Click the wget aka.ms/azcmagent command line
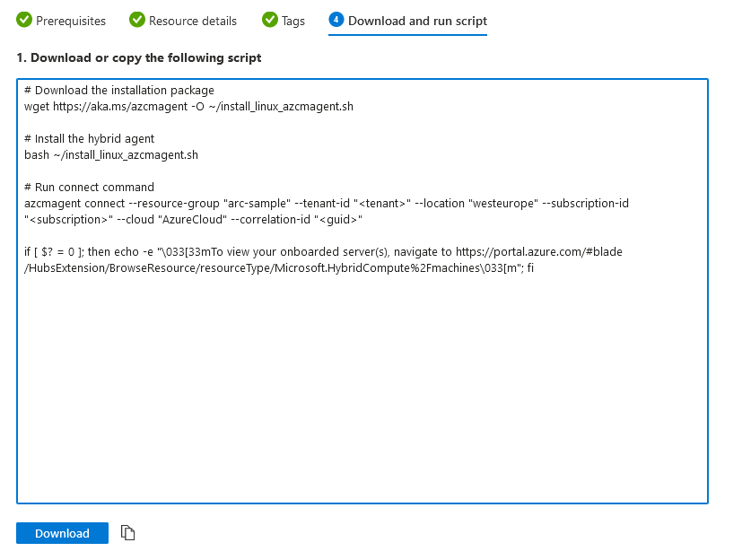Image resolution: width=742 pixels, height=560 pixels. (x=188, y=107)
